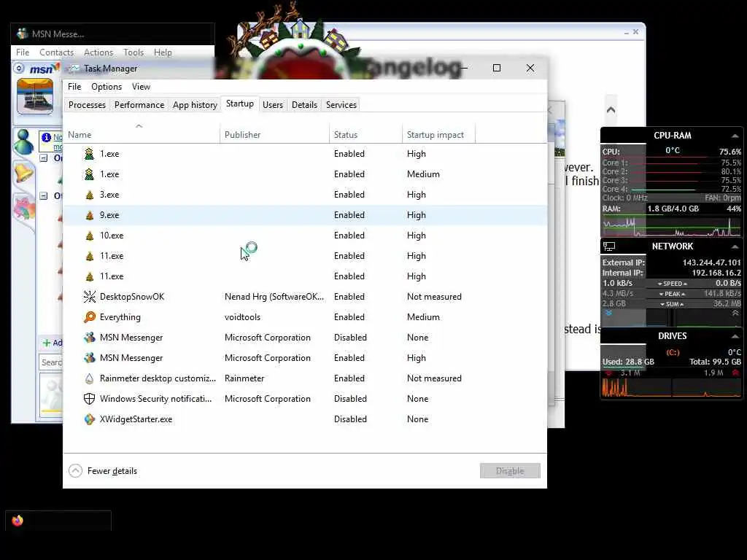Click the DesktopSnowOK snowflake icon
The height and width of the screenshot is (560, 747).
click(x=89, y=297)
